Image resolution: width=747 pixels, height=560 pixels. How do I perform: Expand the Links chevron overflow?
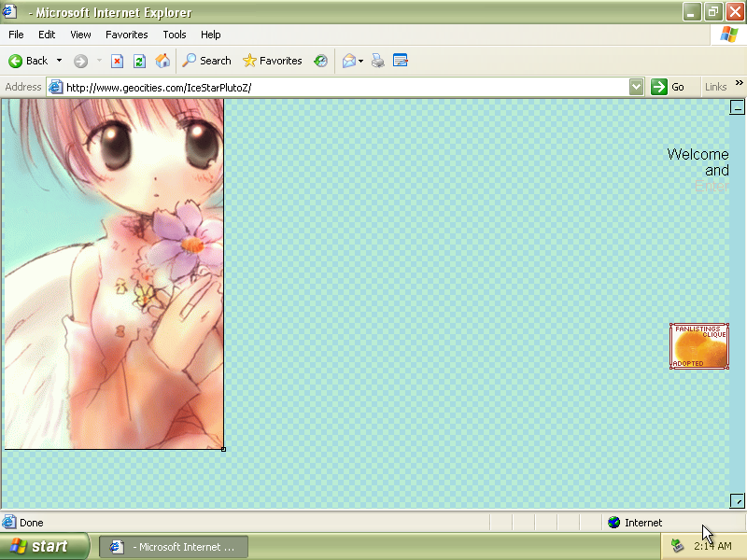[x=739, y=83]
